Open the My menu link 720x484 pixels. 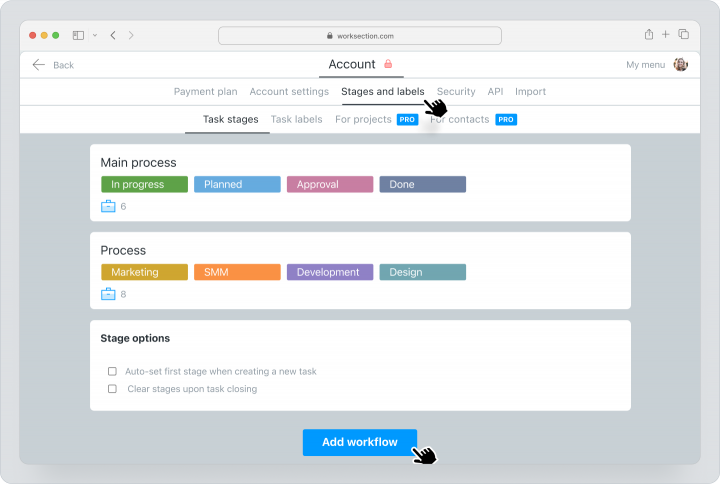(646, 65)
